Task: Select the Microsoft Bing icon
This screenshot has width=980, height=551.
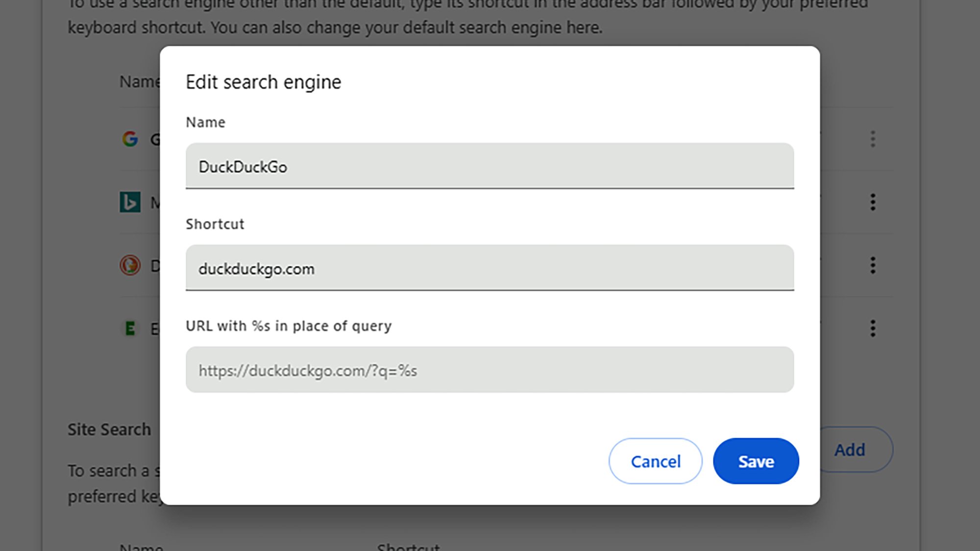Action: click(130, 202)
